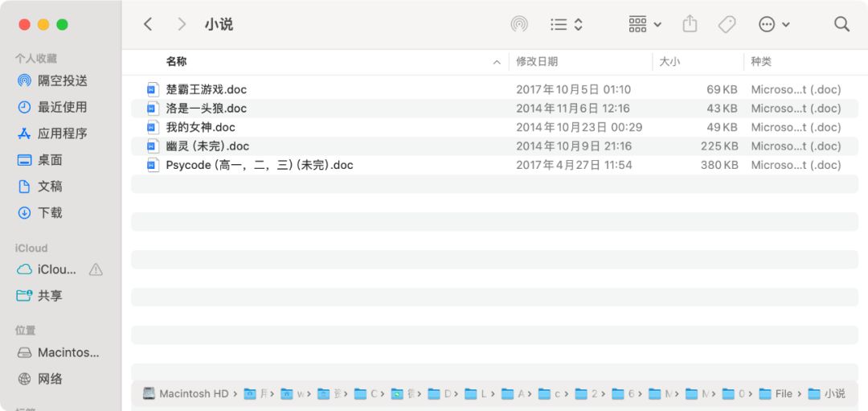Go forward with the right arrow

[182, 24]
